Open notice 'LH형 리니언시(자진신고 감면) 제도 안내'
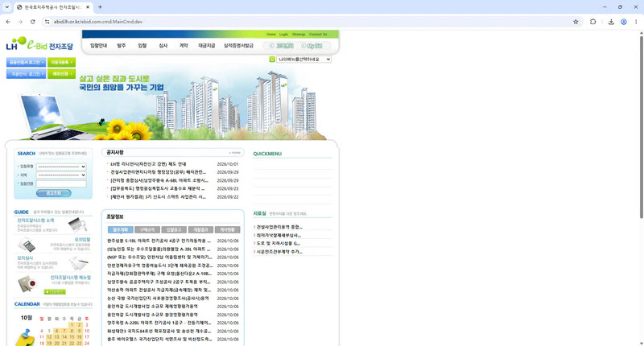The height and width of the screenshot is (346, 644). (x=148, y=164)
